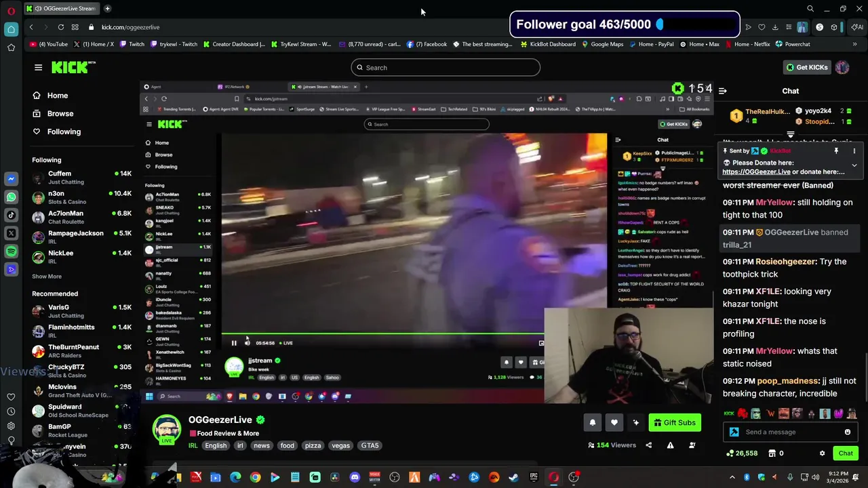
Task: Expand the pinned message chevron
Action: [x=854, y=165]
